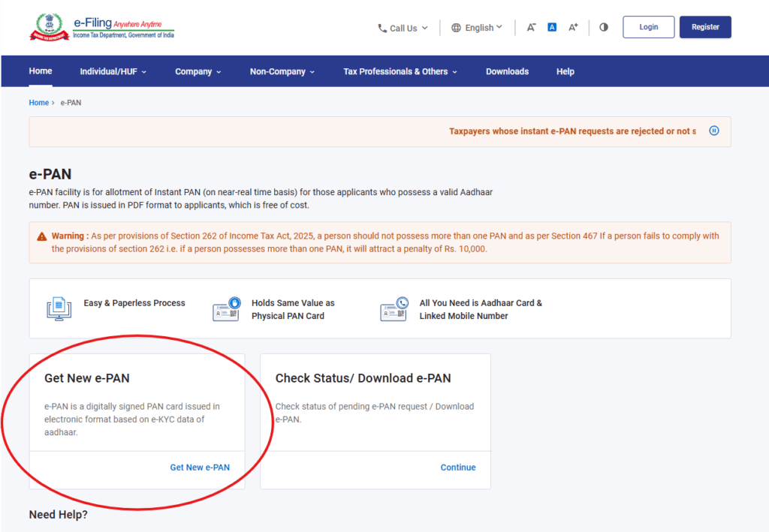Click the Check Status/ Download e-PAN heading
This screenshot has height=532, width=769.
pyautogui.click(x=363, y=378)
